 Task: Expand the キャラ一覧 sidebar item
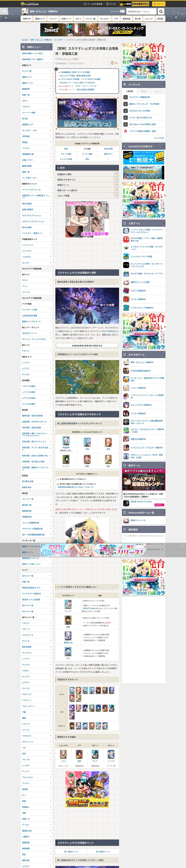[37, 71]
